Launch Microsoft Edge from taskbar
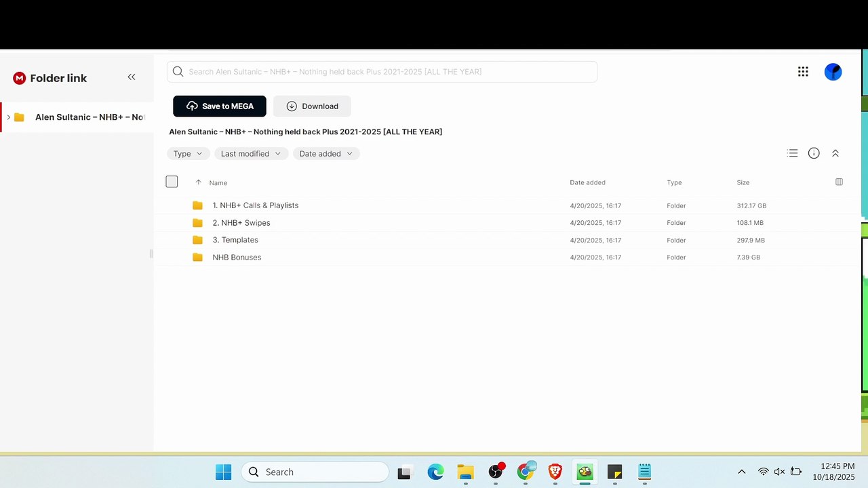Image resolution: width=868 pixels, height=488 pixels. pyautogui.click(x=435, y=472)
